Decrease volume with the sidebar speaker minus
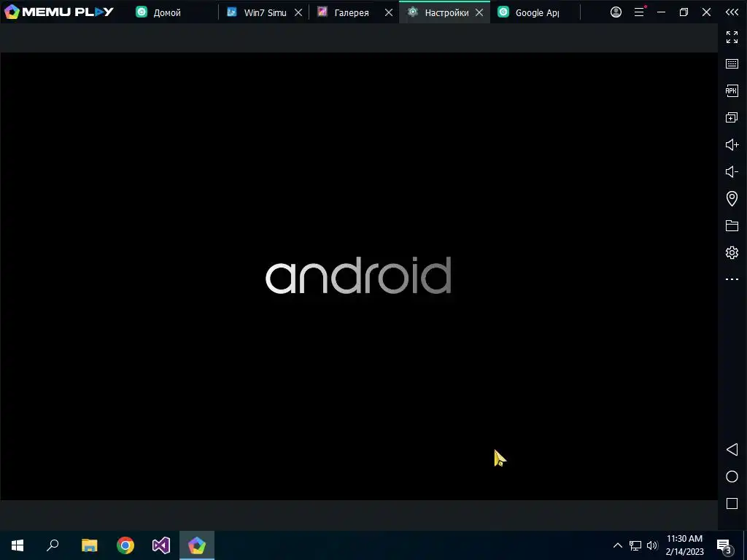Image resolution: width=747 pixels, height=560 pixels. click(732, 171)
